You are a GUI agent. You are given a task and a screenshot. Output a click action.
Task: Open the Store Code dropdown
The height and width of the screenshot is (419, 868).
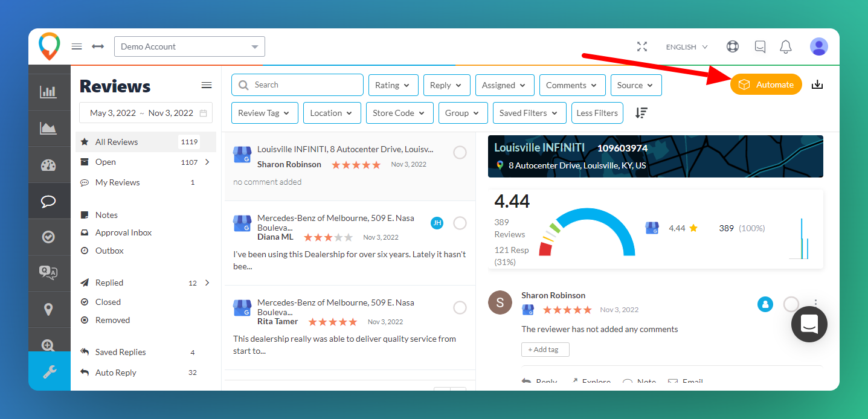[400, 113]
